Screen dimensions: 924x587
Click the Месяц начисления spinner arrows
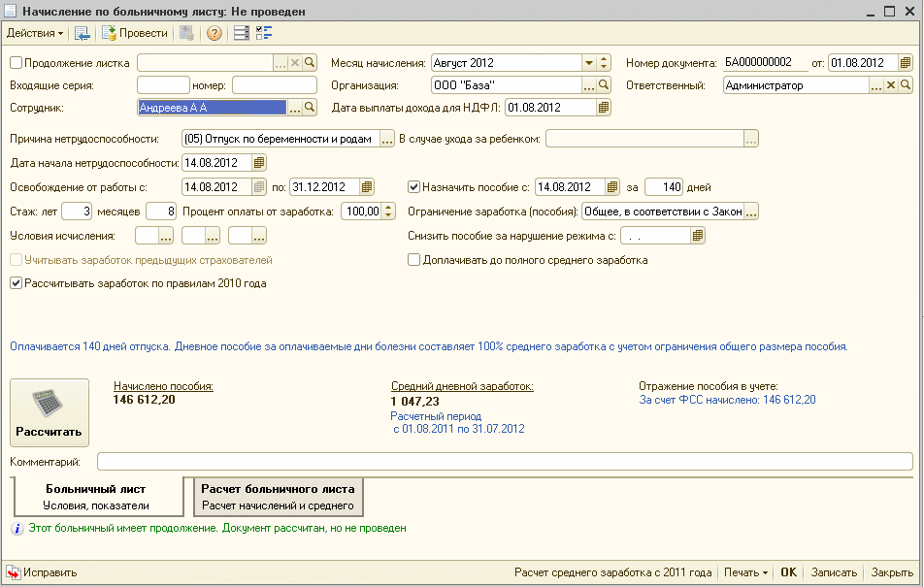pyautogui.click(x=604, y=62)
